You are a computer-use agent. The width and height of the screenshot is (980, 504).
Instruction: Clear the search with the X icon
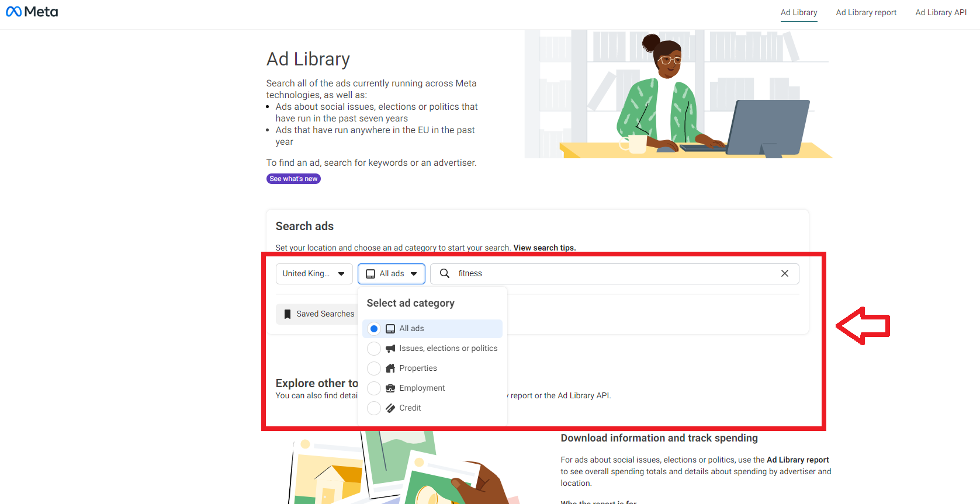point(785,273)
